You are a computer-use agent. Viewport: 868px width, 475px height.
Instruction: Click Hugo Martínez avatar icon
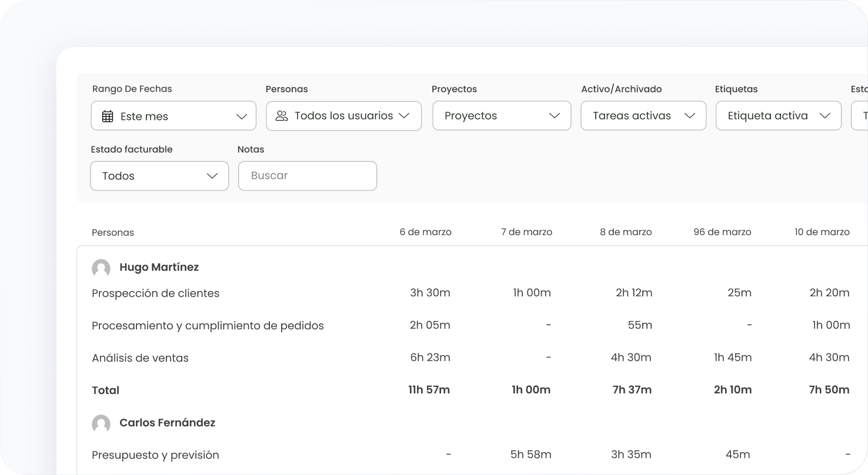point(101,268)
